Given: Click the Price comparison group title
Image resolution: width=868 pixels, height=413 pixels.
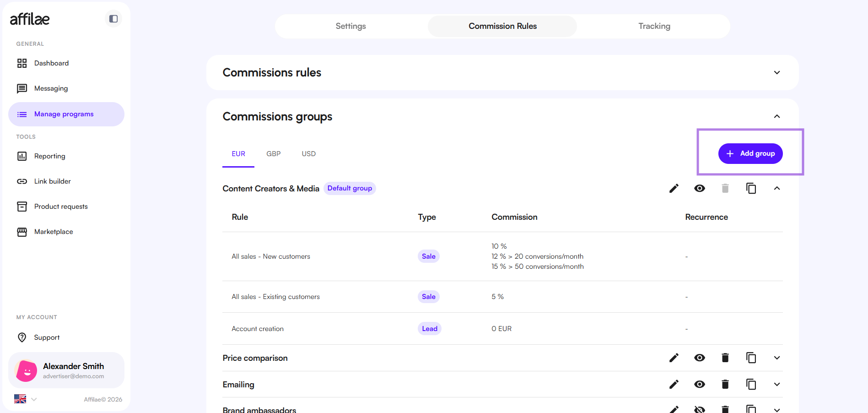Looking at the screenshot, I should pyautogui.click(x=255, y=358).
